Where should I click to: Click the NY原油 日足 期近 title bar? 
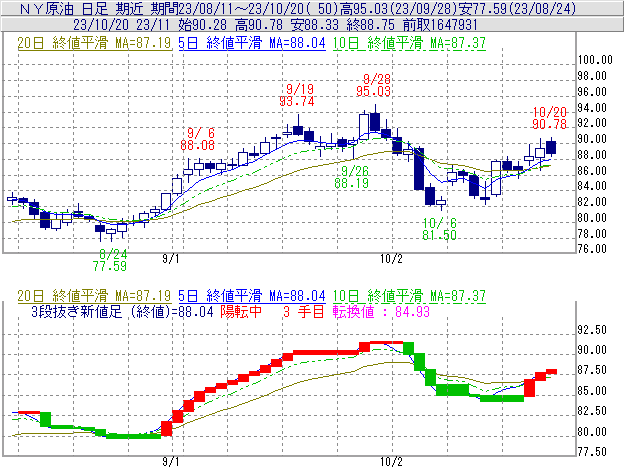pos(312,8)
